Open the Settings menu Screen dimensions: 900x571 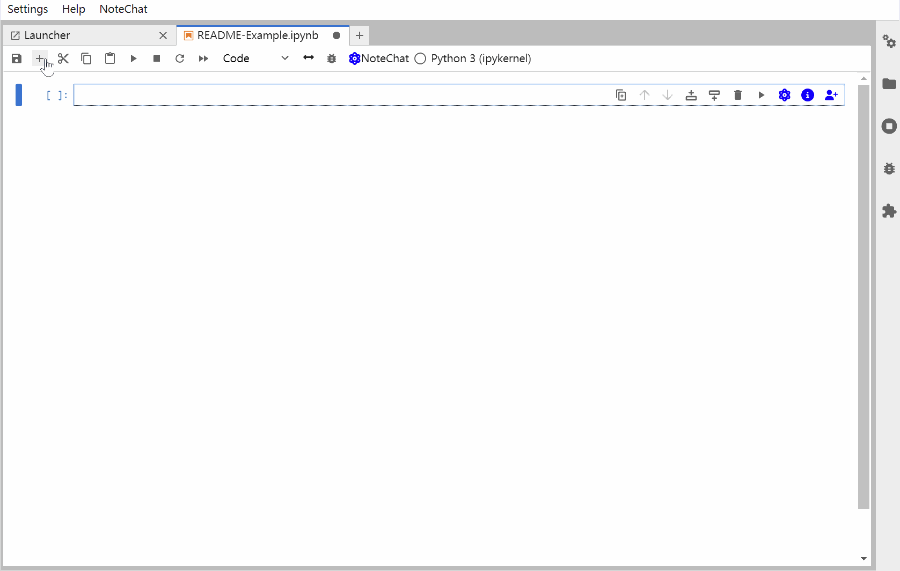[x=28, y=9]
